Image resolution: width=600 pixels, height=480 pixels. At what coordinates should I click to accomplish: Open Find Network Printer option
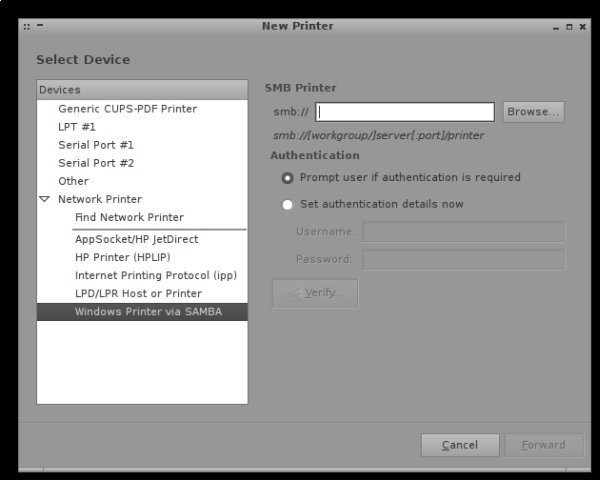tap(129, 217)
